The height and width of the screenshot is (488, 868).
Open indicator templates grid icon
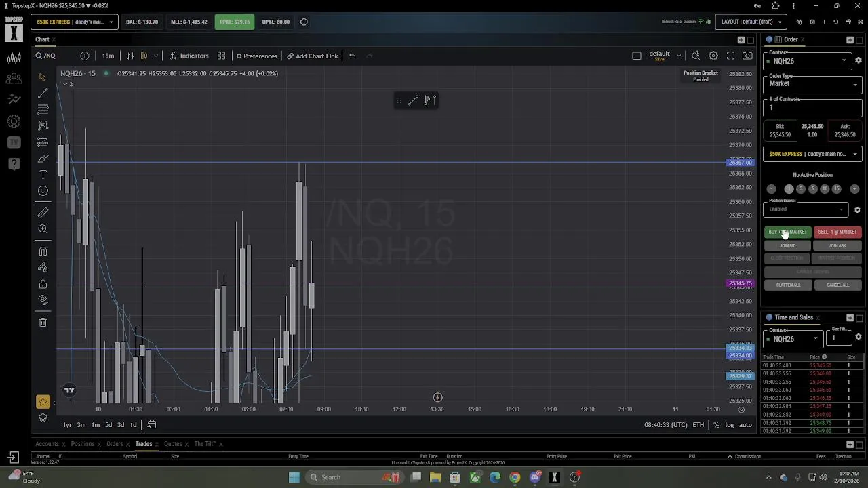point(221,56)
